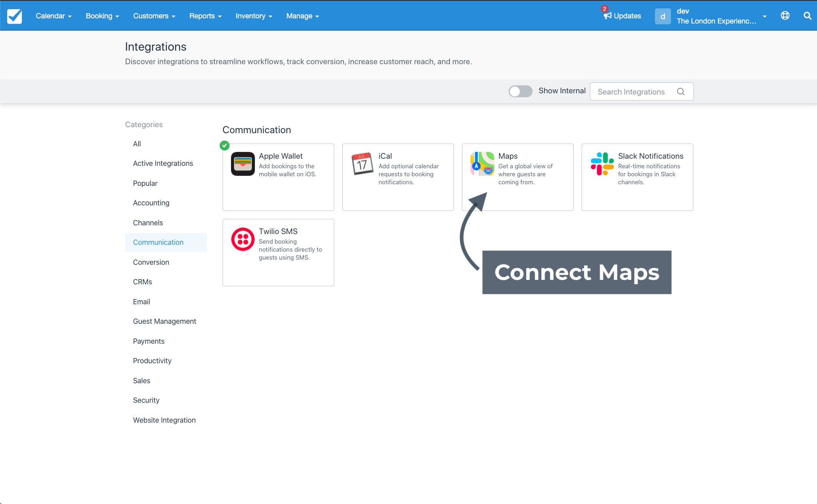817x504 pixels.
Task: Expand the Customers menu
Action: click(154, 16)
